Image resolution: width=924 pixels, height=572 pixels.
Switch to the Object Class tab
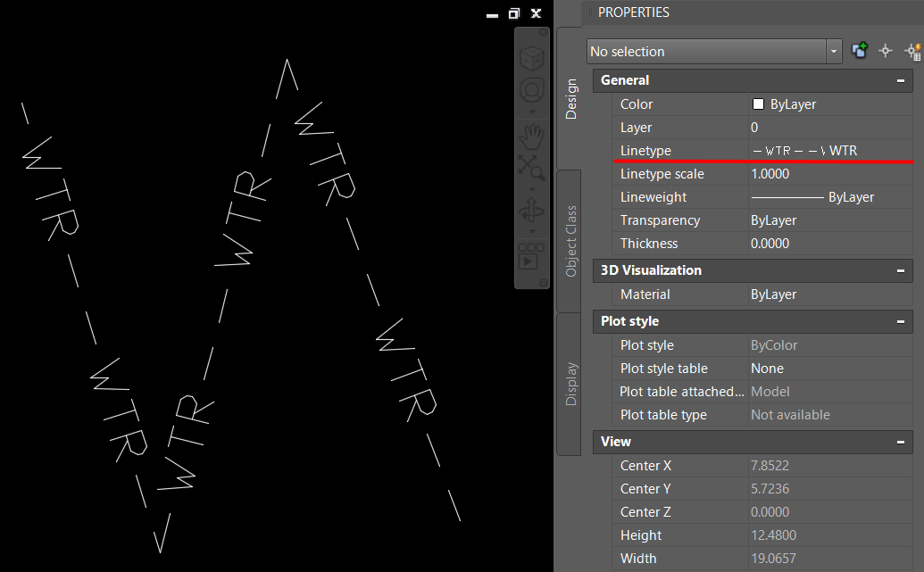tap(570, 241)
